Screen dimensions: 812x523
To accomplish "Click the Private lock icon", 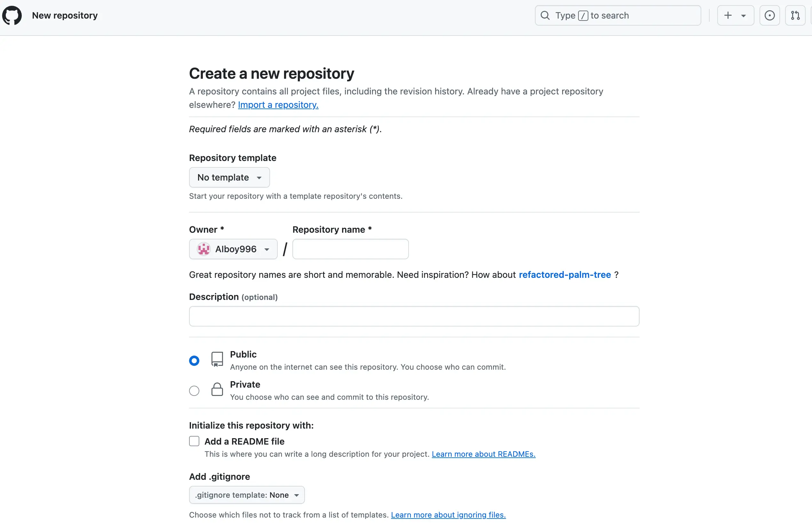I will 217,390.
